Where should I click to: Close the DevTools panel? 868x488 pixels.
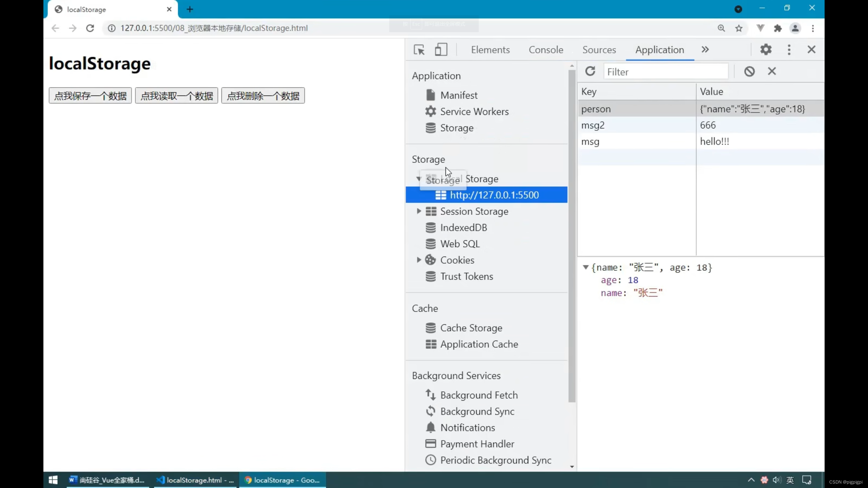[x=811, y=49]
